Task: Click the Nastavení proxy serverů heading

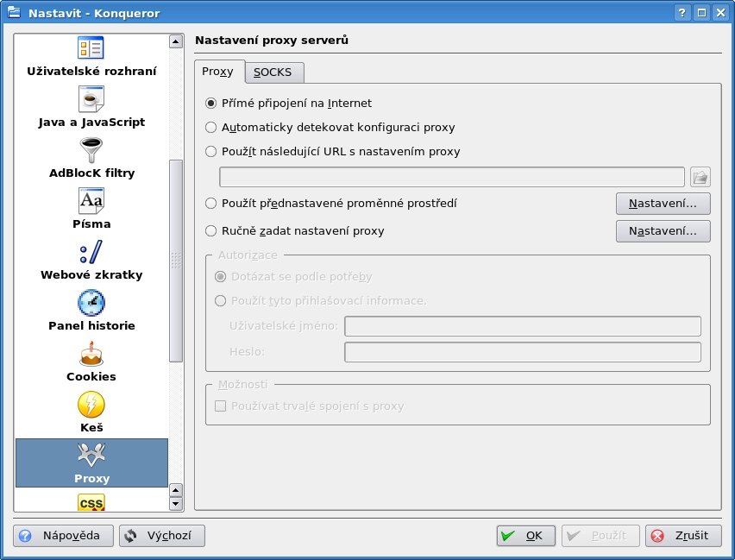Action: coord(272,41)
